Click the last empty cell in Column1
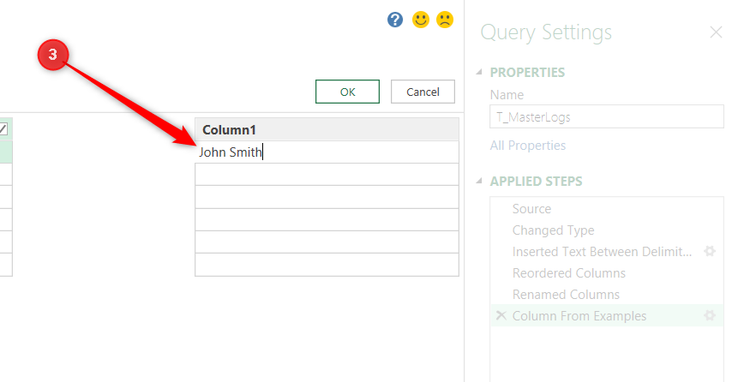The image size is (750, 382). pyautogui.click(x=327, y=265)
